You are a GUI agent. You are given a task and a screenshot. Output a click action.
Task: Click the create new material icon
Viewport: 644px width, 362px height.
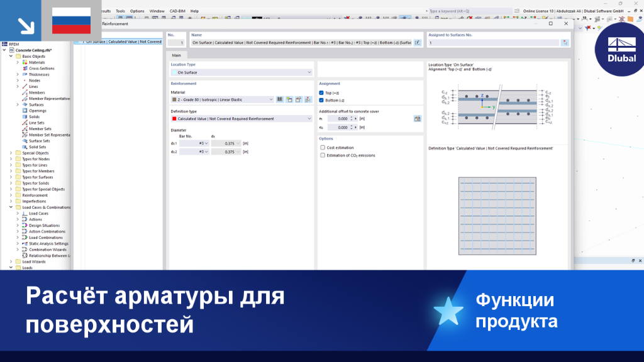289,100
